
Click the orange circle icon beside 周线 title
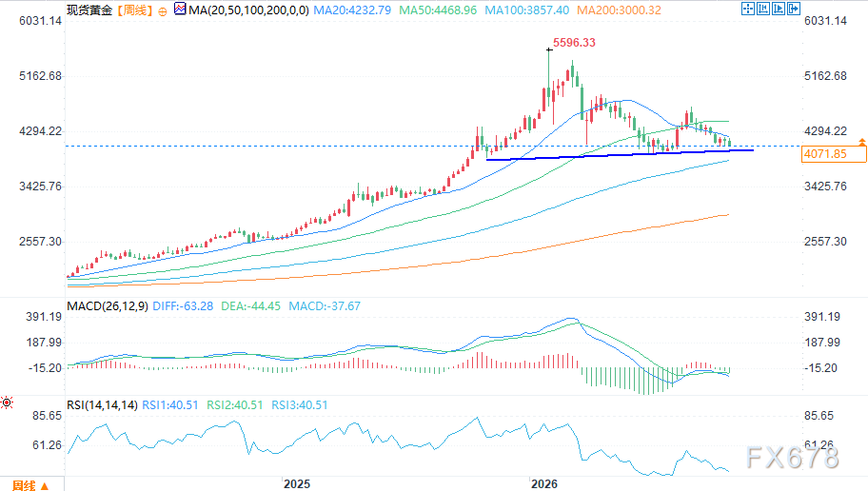[162, 11]
